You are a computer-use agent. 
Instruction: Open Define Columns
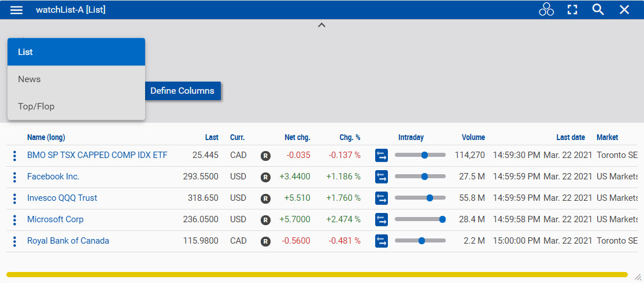point(182,91)
